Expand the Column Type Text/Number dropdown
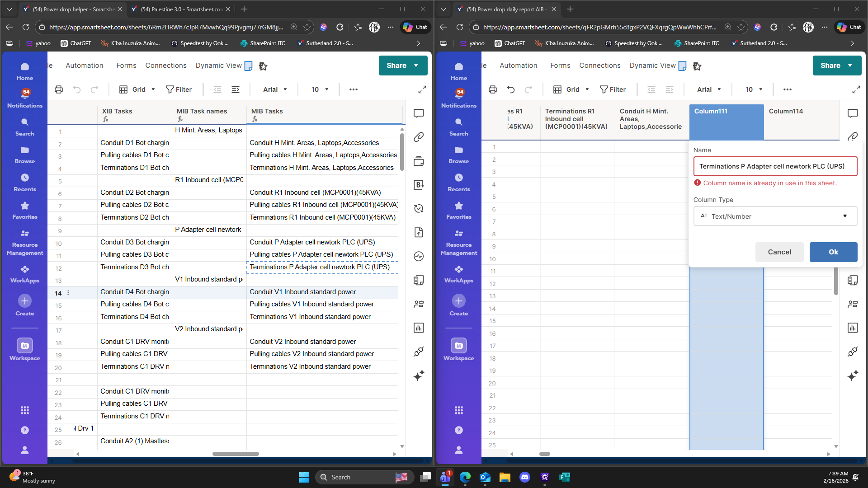Image resolution: width=868 pixels, height=488 pixels. click(x=775, y=216)
